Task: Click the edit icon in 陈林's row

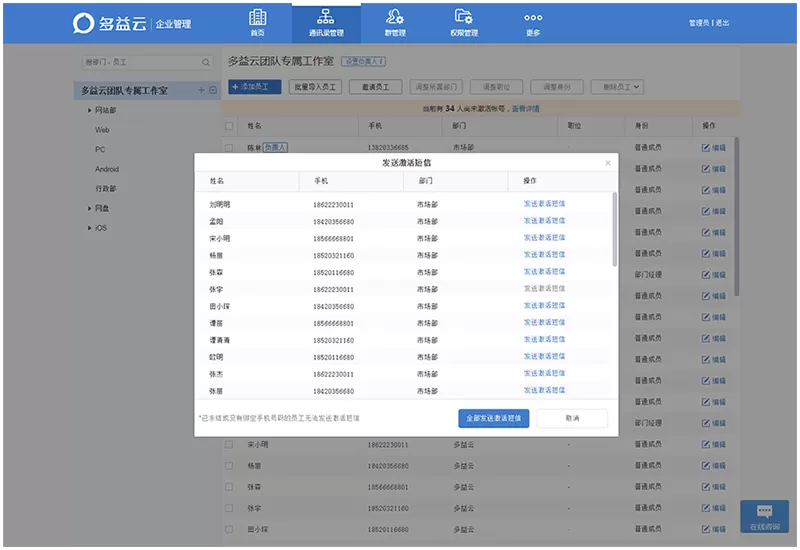Action: [706, 147]
